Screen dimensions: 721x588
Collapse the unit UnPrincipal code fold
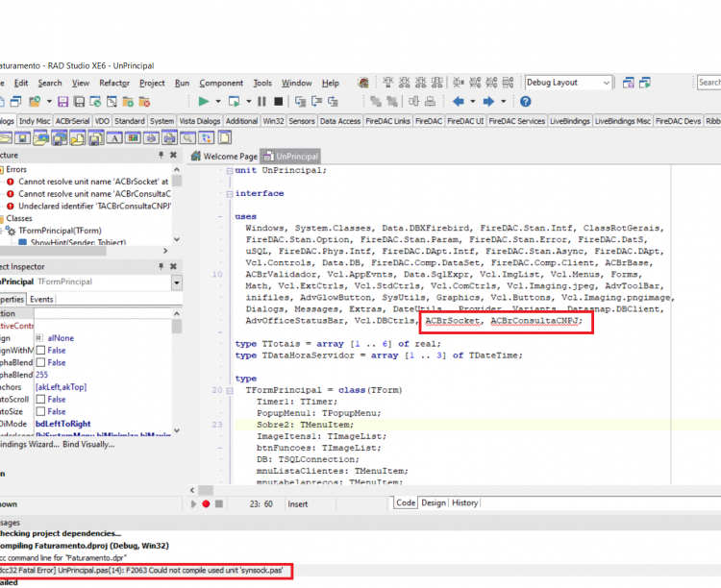[230, 171]
